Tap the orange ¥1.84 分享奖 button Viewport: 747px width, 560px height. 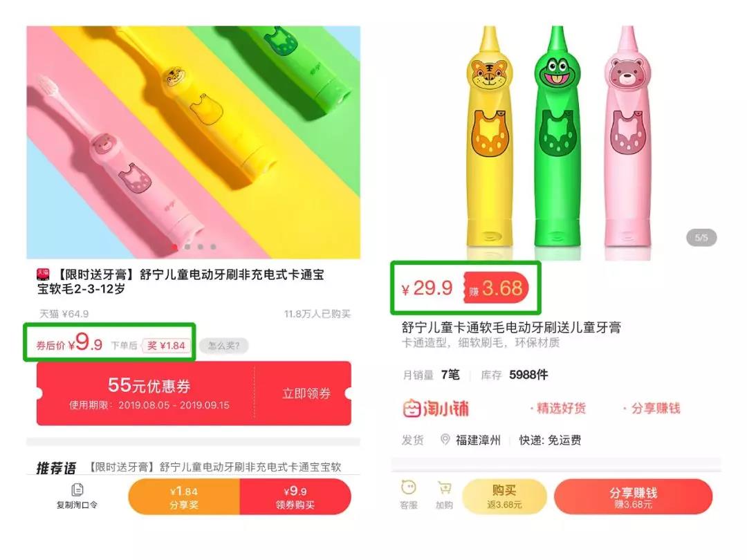click(x=184, y=496)
